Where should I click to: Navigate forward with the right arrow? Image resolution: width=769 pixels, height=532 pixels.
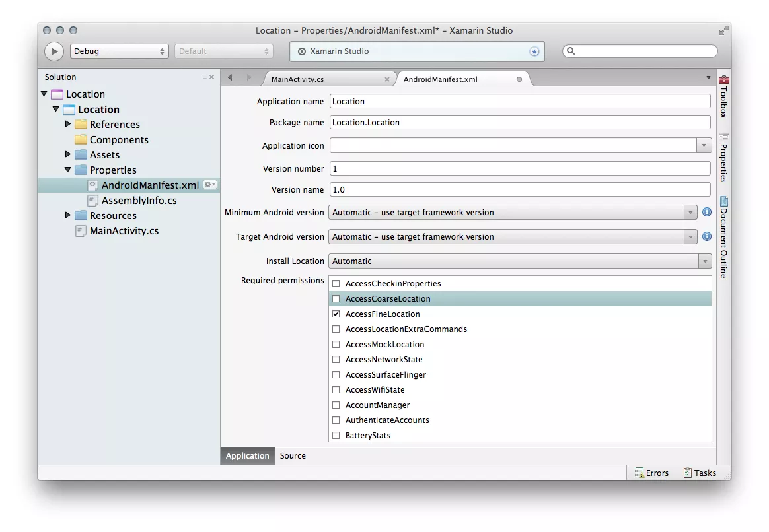click(x=248, y=77)
